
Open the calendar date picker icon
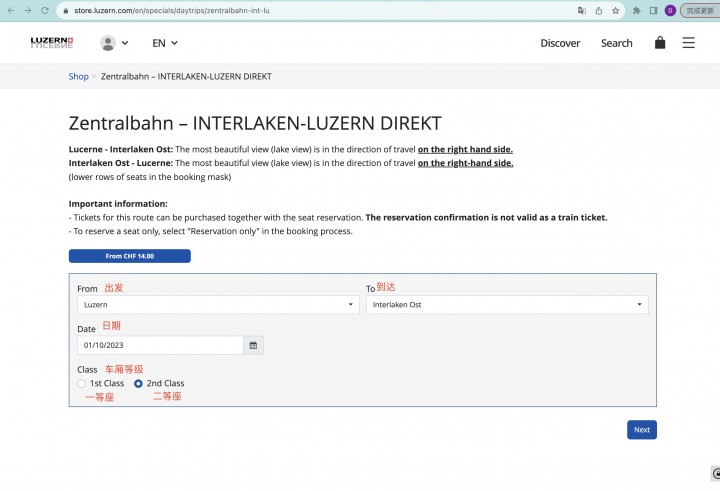(253, 345)
